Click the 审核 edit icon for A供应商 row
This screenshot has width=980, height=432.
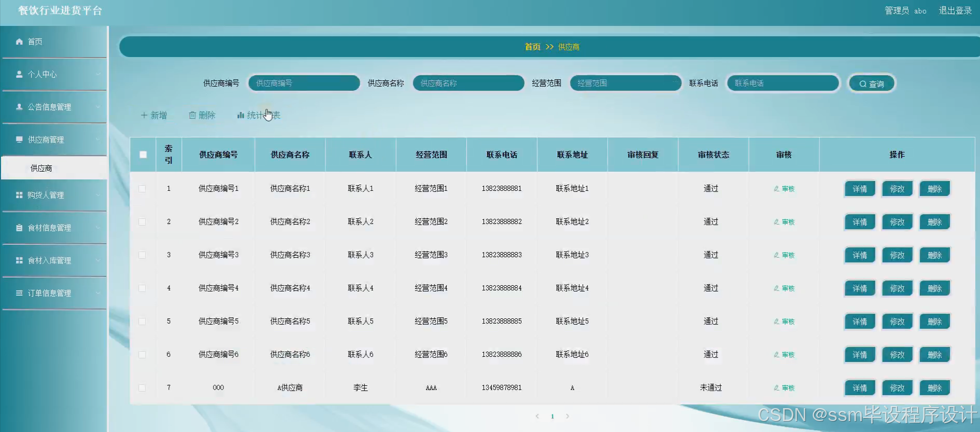point(776,388)
